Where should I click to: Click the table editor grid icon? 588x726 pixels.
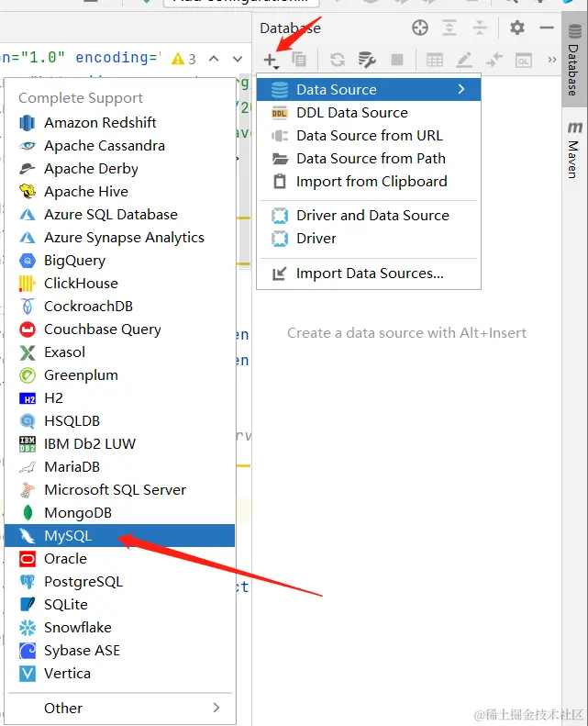pyautogui.click(x=435, y=61)
